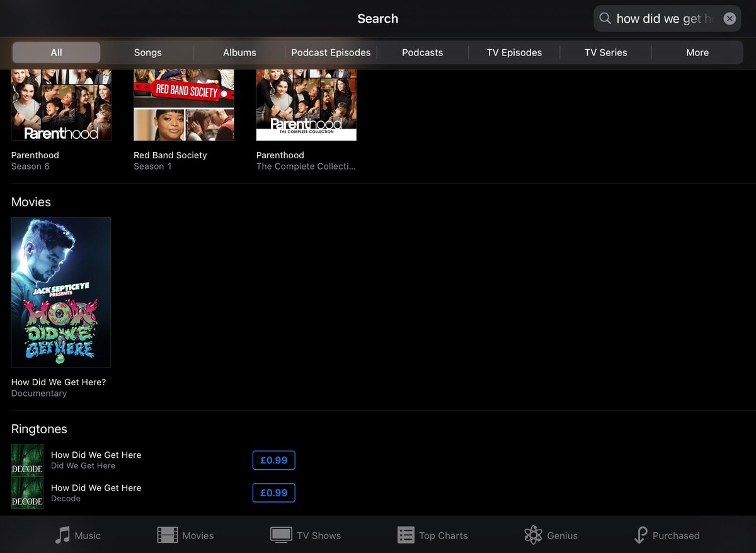Open the More filter dropdown
This screenshot has width=756, height=553.
pyautogui.click(x=697, y=52)
